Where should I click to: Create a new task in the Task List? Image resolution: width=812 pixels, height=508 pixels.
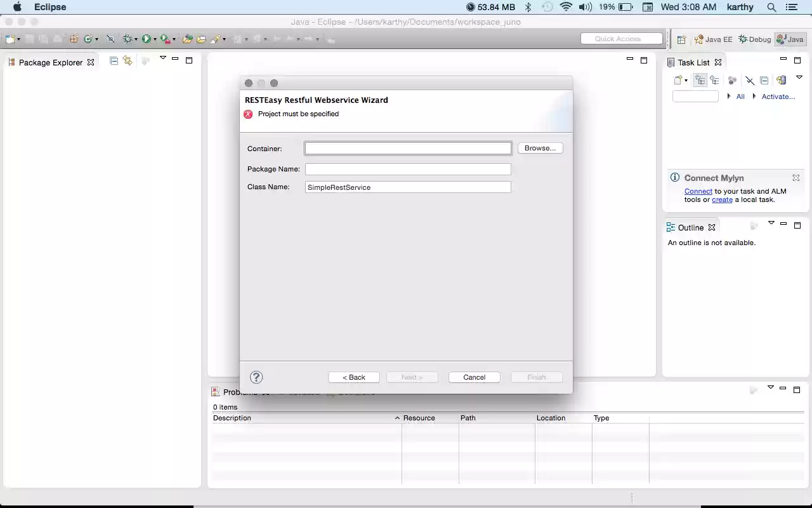coord(677,80)
